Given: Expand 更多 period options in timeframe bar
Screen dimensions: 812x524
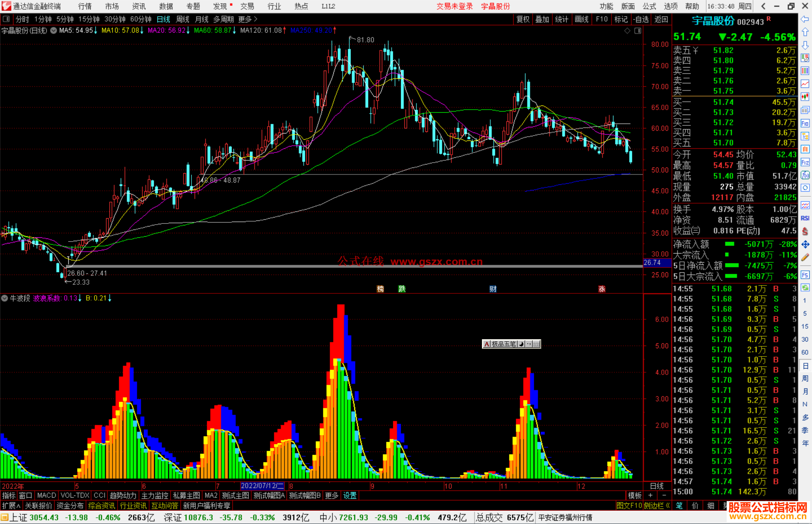Looking at the screenshot, I should [x=247, y=19].
